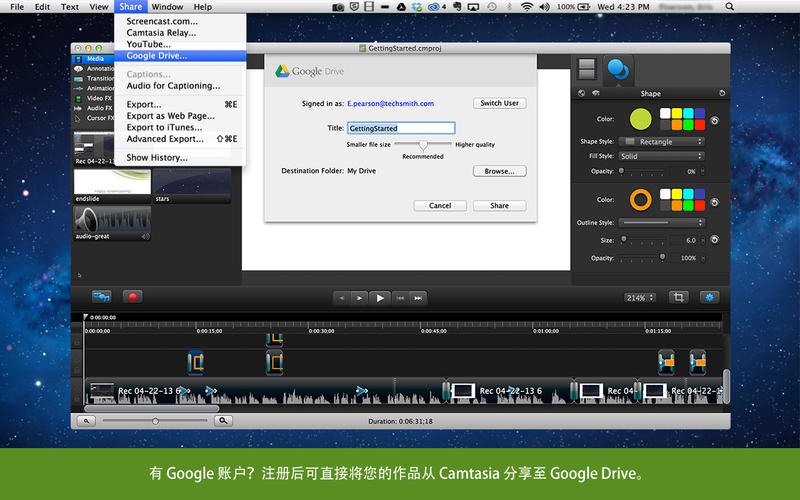This screenshot has height=500, width=800.
Task: Open the shape properties tab icon
Action: (x=618, y=70)
